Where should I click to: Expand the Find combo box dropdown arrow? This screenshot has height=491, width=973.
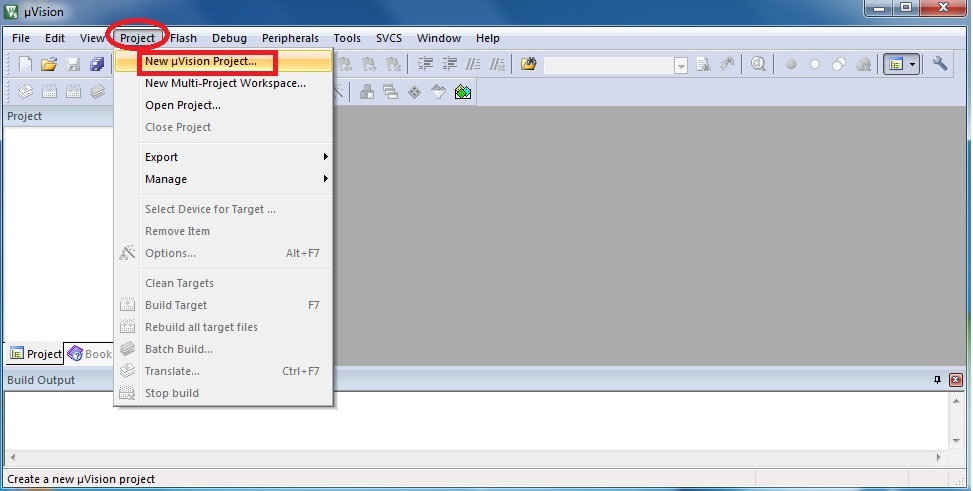[681, 65]
